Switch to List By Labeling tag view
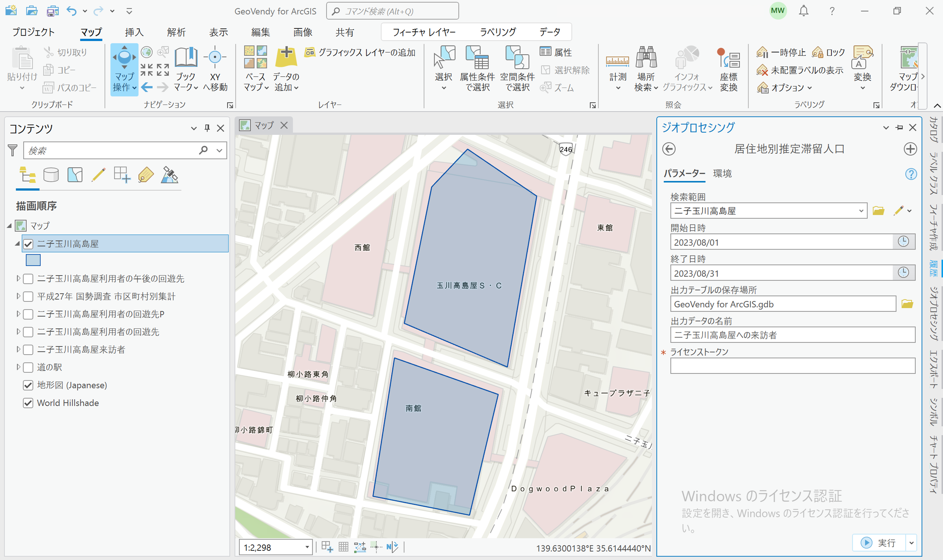 pos(146,175)
